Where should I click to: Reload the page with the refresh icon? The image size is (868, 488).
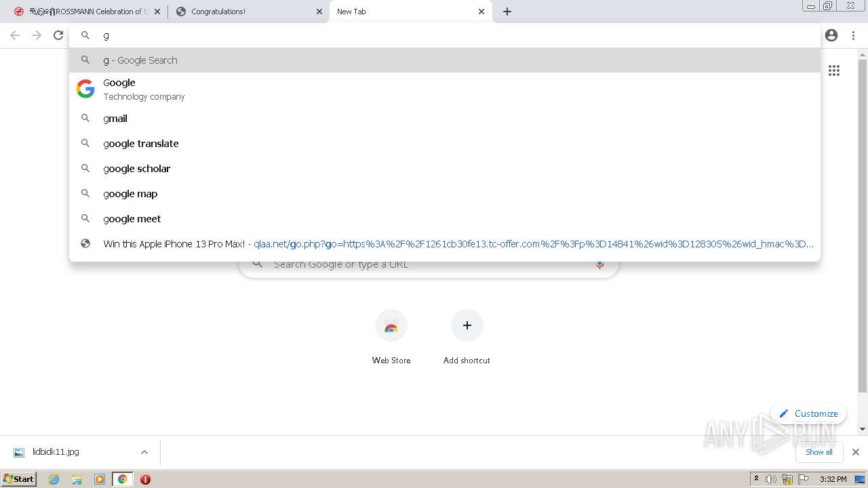[x=58, y=35]
